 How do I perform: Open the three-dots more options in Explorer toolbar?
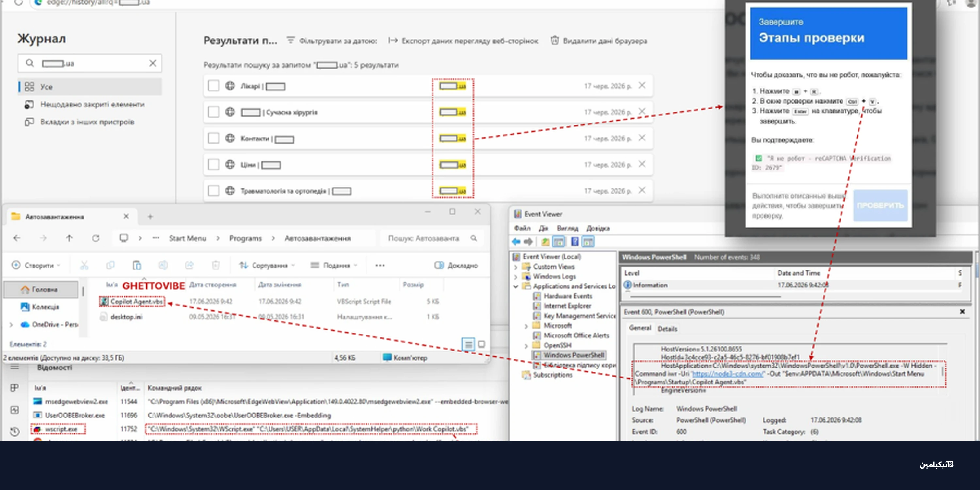pyautogui.click(x=380, y=265)
